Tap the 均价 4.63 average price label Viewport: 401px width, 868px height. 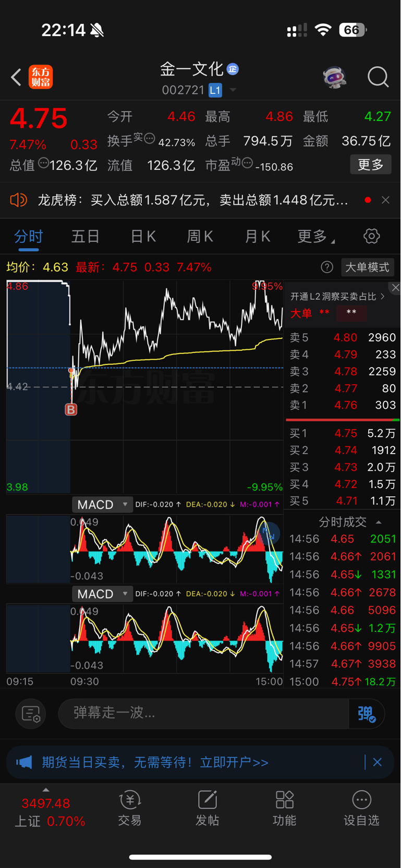click(x=37, y=267)
